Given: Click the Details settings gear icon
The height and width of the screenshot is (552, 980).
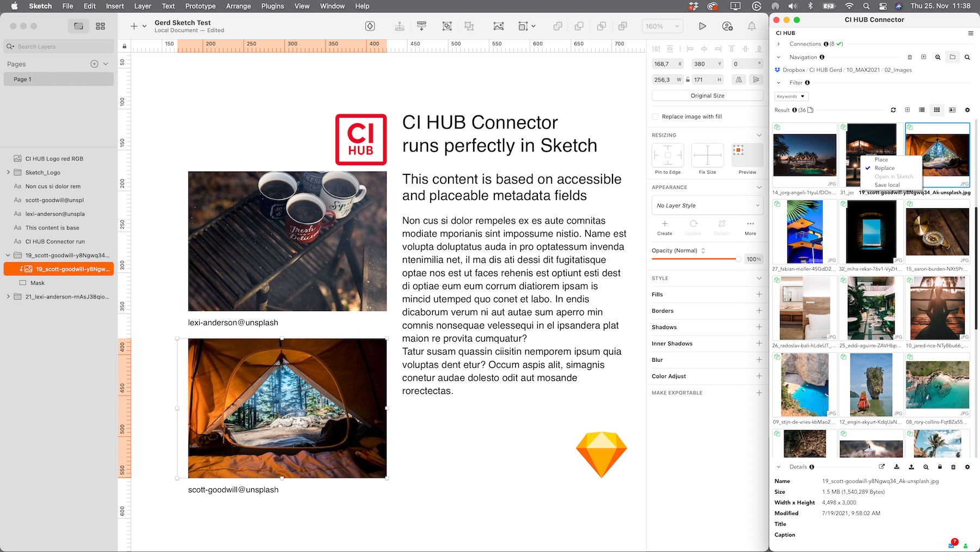Looking at the screenshot, I should (967, 467).
